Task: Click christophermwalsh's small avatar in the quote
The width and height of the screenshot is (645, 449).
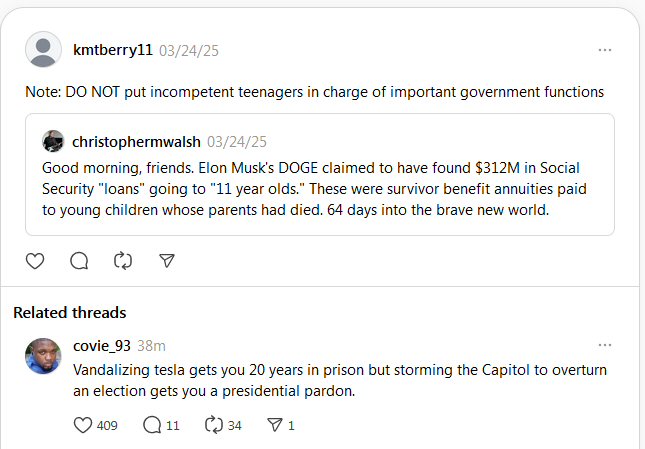Action: click(x=53, y=141)
